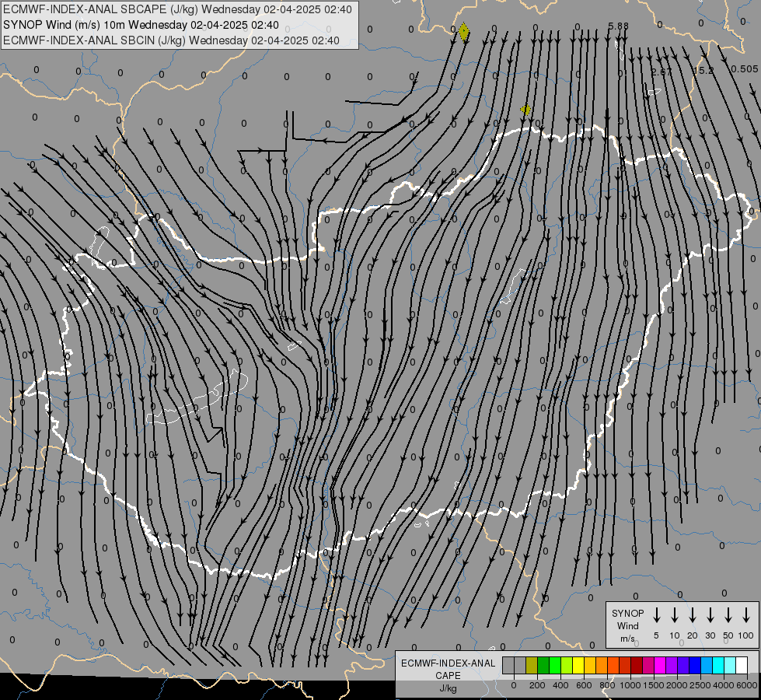Click the 1500 tick label on CAPE scale
Image resolution: width=761 pixels, height=700 pixels.
pyautogui.click(x=654, y=685)
